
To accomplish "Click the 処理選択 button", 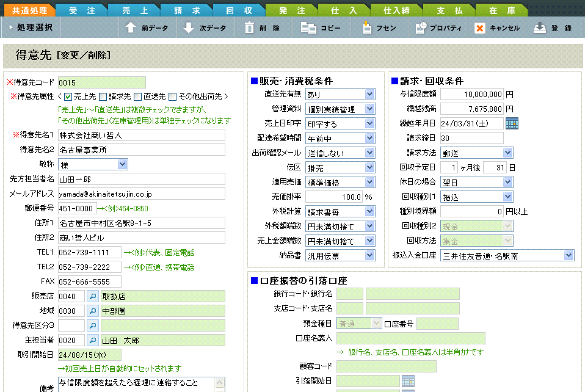I will pyautogui.click(x=31, y=27).
